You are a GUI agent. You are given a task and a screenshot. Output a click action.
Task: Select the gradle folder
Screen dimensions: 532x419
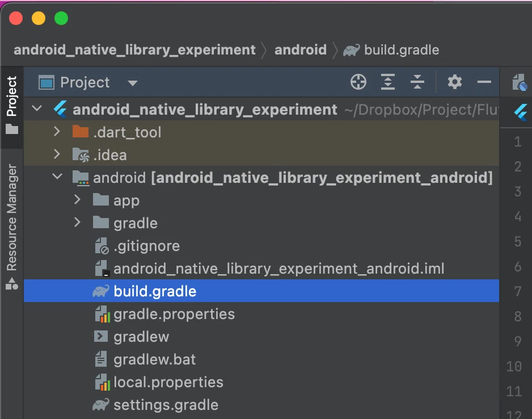pos(261,223)
